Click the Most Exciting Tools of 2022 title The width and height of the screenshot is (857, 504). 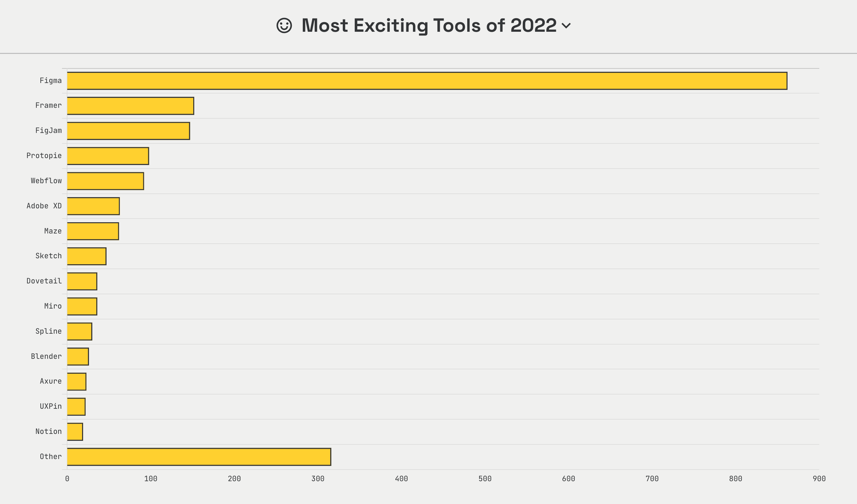tap(429, 25)
